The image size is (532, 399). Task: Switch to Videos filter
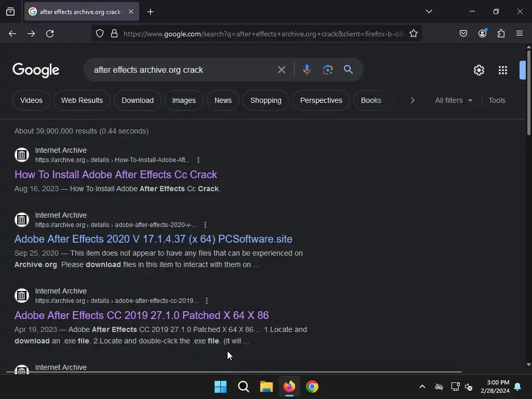(x=31, y=100)
